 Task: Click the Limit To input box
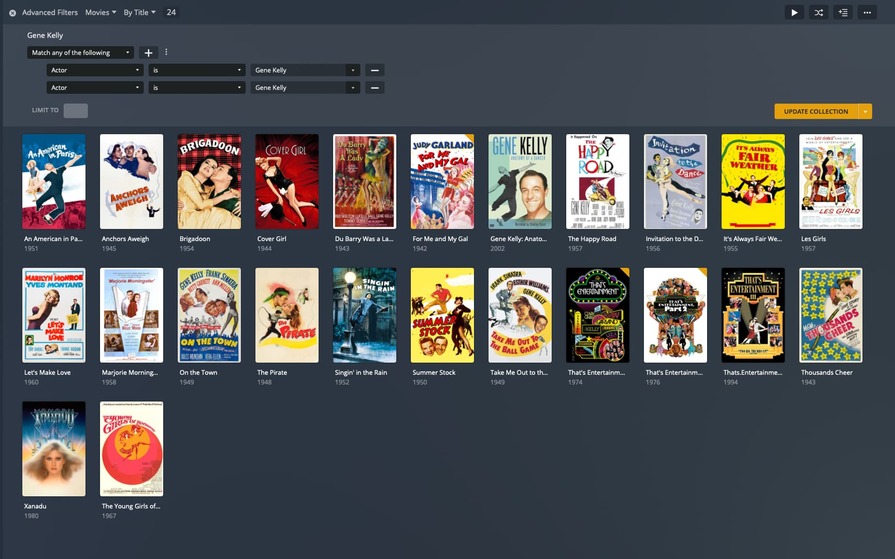(75, 111)
